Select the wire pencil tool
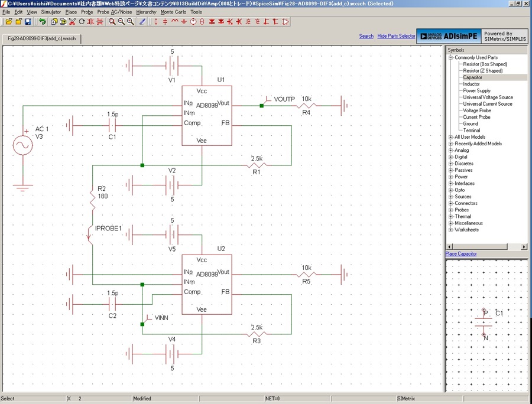This screenshot has width=532, height=404. pos(142,22)
